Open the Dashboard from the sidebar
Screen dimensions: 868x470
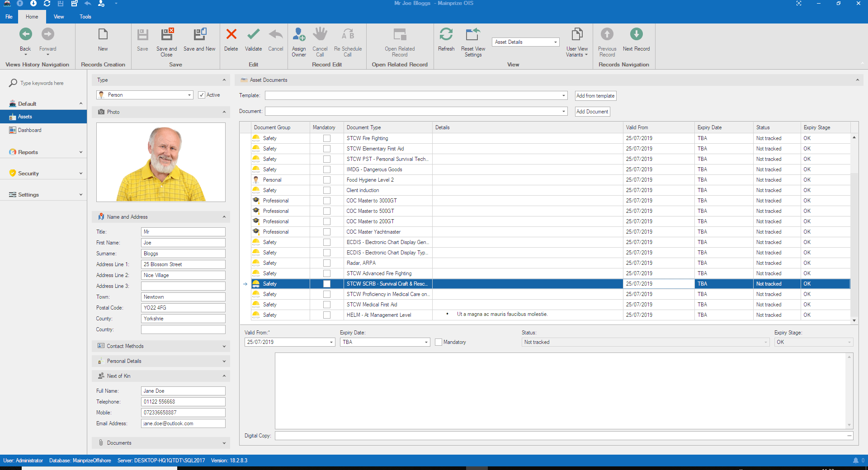[30, 130]
